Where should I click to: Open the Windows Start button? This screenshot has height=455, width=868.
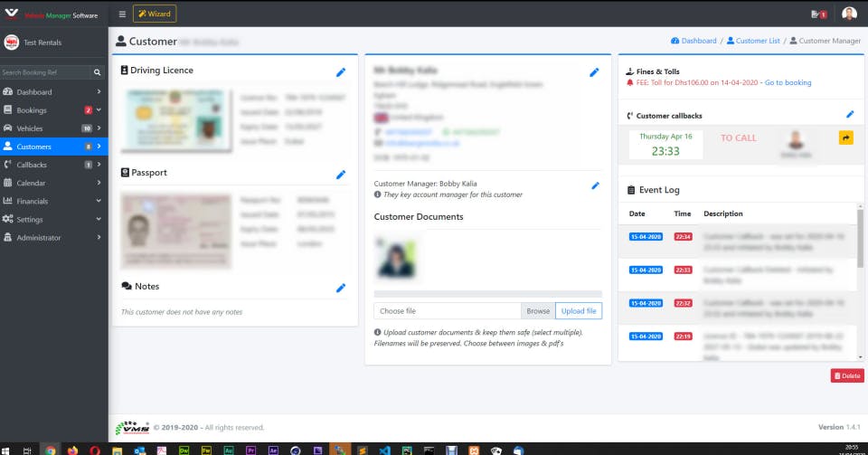coord(6,450)
